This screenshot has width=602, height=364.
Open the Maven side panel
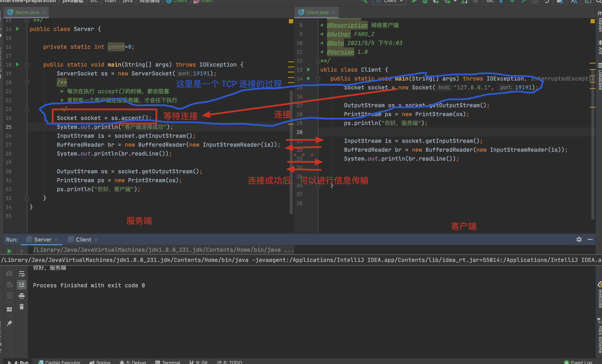pos(599,21)
